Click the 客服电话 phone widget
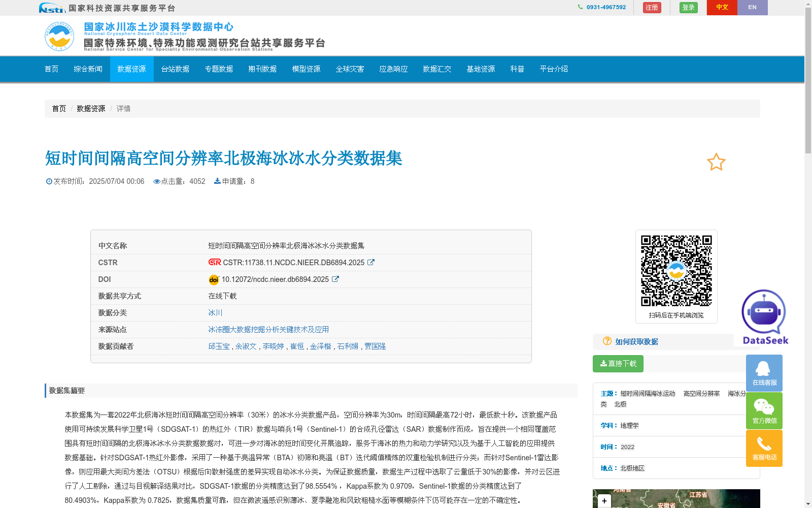The image size is (812, 508). point(764,448)
